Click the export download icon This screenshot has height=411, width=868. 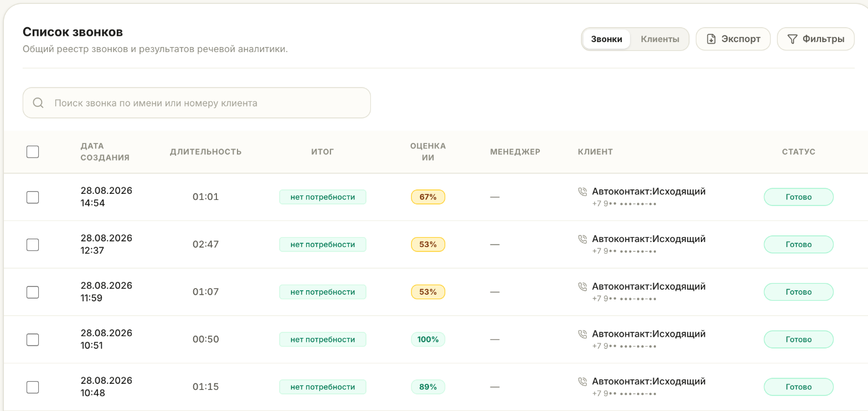click(x=711, y=39)
